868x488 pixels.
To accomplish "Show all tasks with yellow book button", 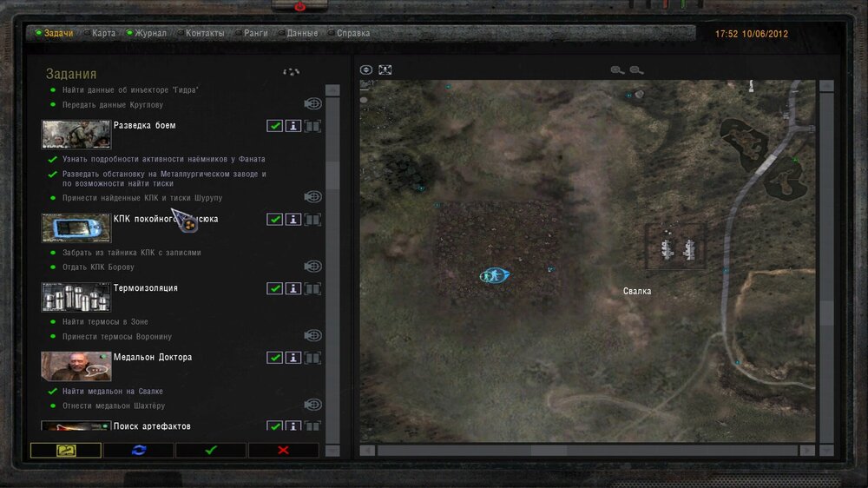I will pos(66,451).
